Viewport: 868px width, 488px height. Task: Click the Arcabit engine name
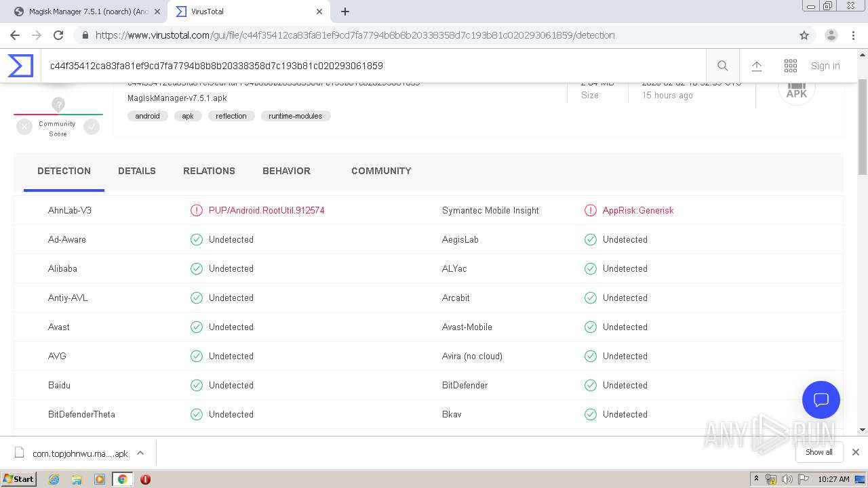(456, 298)
